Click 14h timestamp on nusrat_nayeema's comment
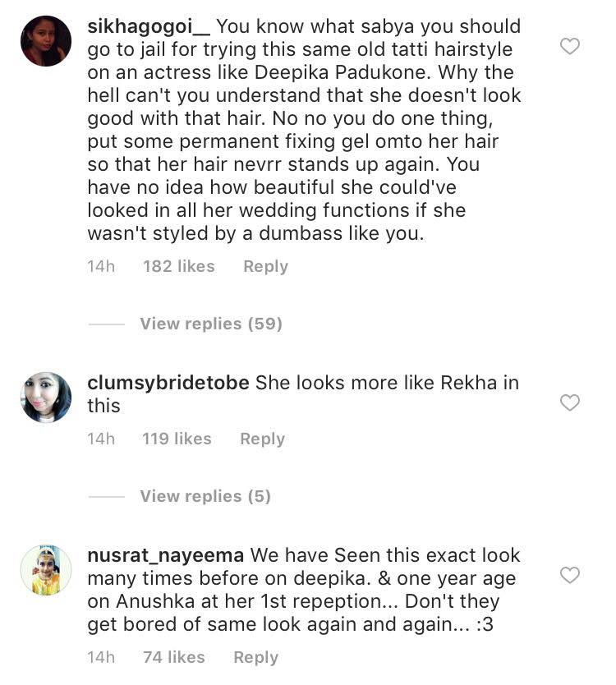The height and width of the screenshot is (685, 616). coord(101,657)
